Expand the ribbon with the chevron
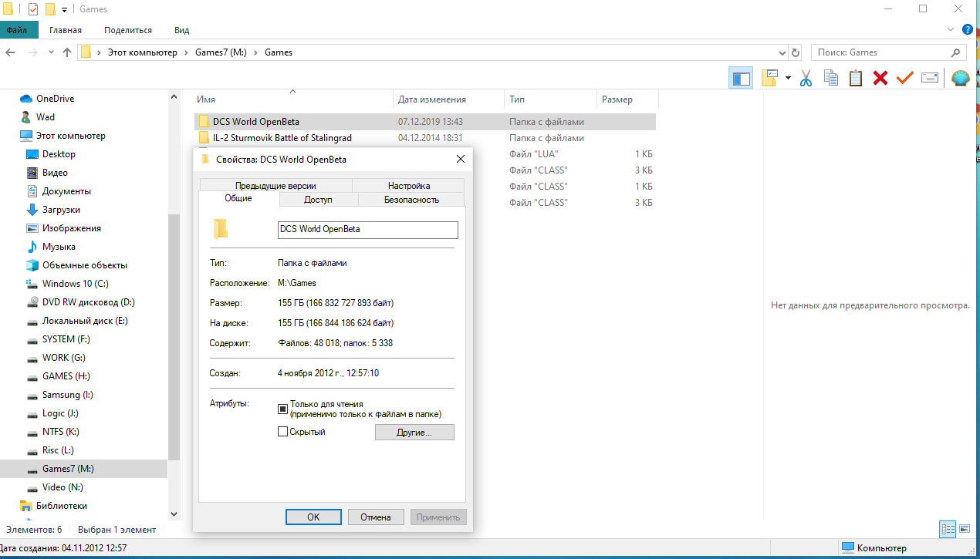Viewport: 980px width, 559px height. coord(951,29)
